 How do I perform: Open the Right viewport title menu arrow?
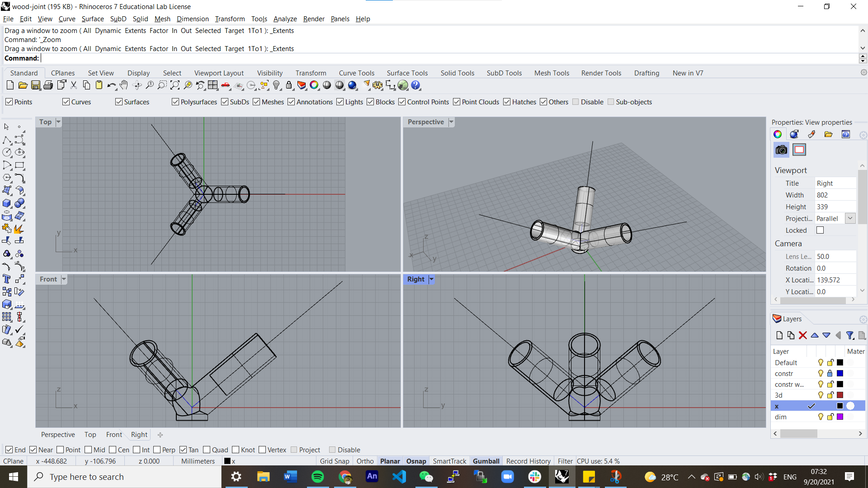[431, 279]
